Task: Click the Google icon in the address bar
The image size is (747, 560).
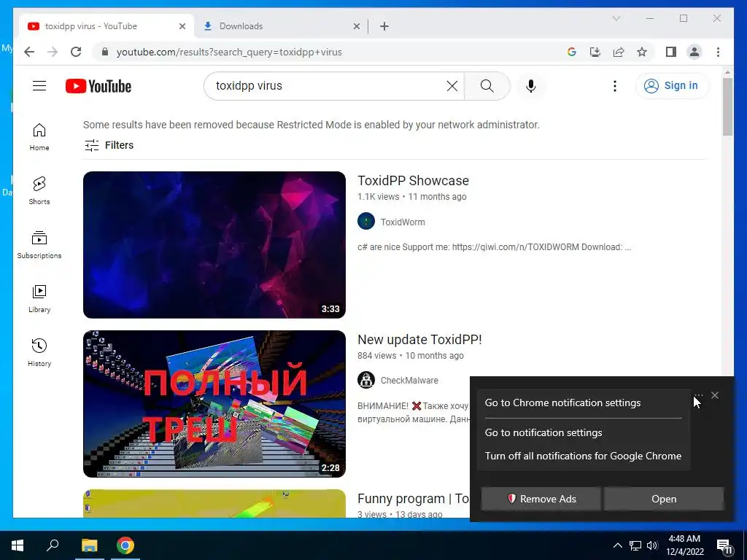Action: pos(572,52)
